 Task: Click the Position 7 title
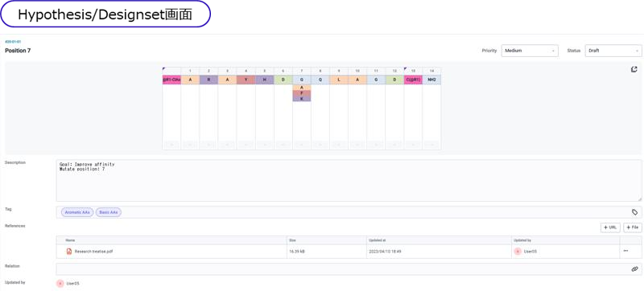pos(18,51)
